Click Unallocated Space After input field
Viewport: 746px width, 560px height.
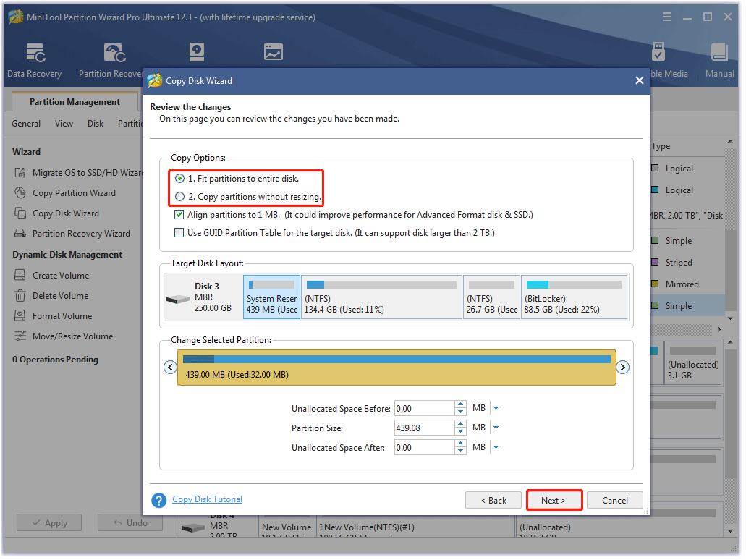click(x=424, y=447)
